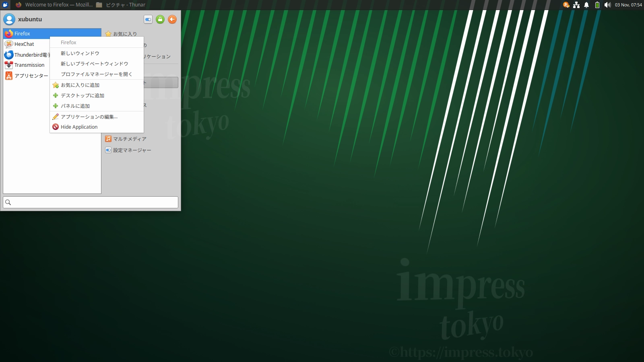Launch Transmission from the favorites list

click(27, 65)
